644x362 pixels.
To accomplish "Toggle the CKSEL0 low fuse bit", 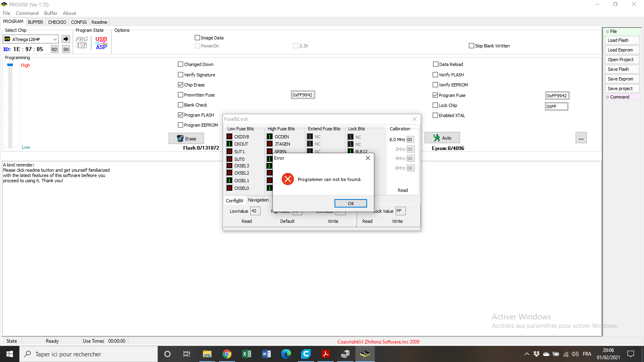I will pos(229,188).
